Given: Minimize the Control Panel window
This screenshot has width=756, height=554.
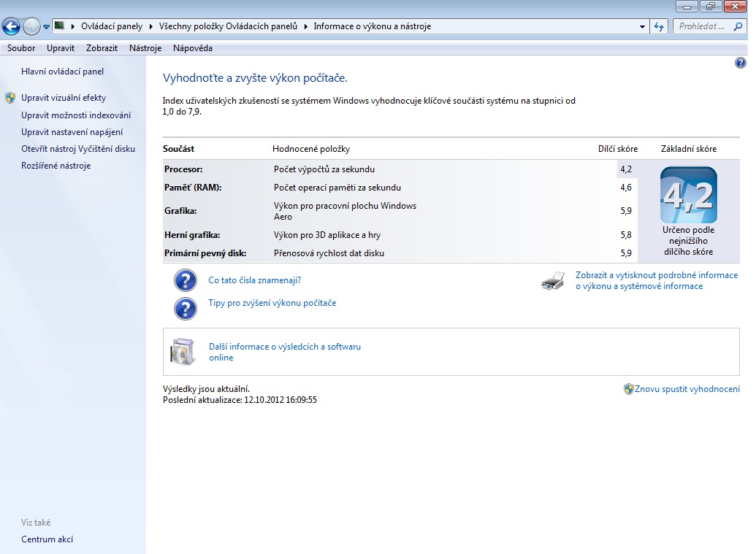Looking at the screenshot, I should pyautogui.click(x=687, y=7).
